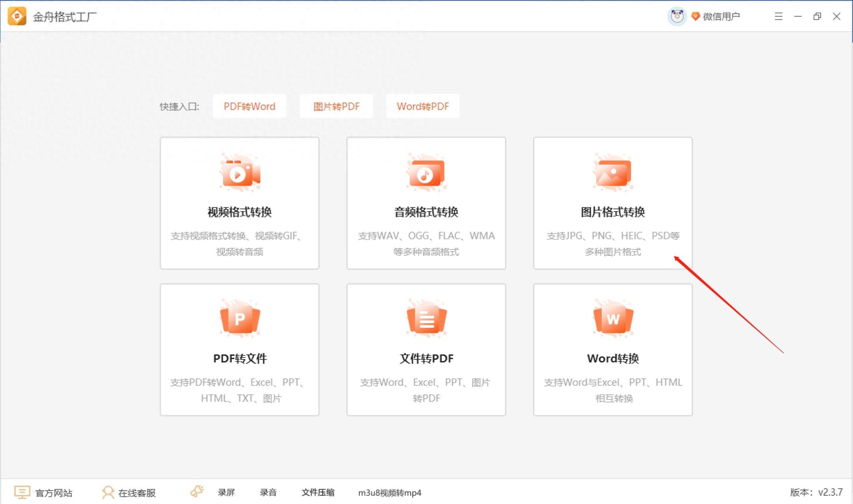Start the 录屏 screen recording tool
The image size is (853, 504).
click(226, 493)
